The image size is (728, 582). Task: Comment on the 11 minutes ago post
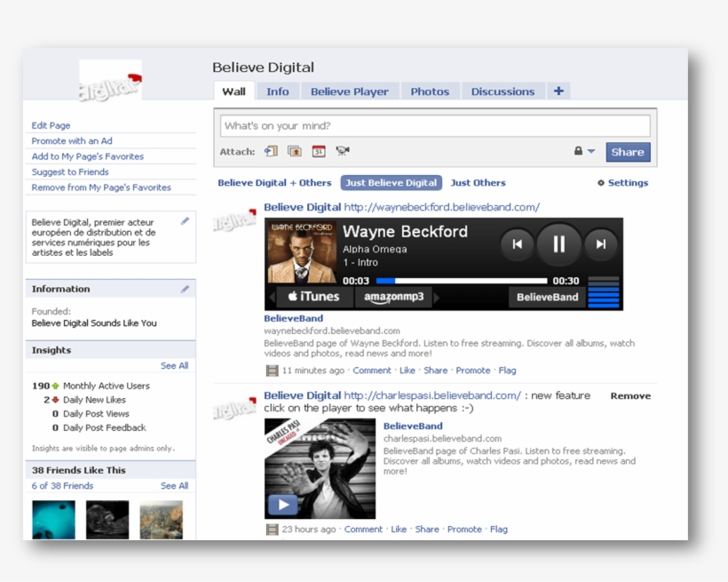tap(372, 371)
